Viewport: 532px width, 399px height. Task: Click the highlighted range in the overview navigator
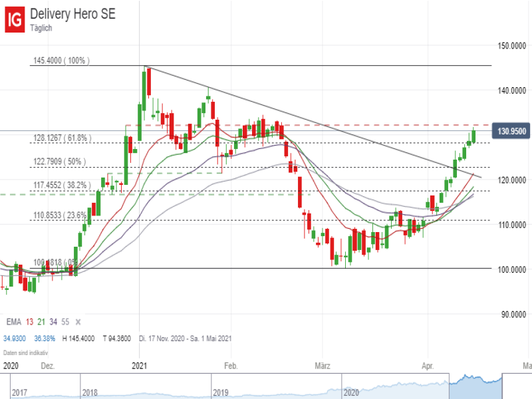475,386
